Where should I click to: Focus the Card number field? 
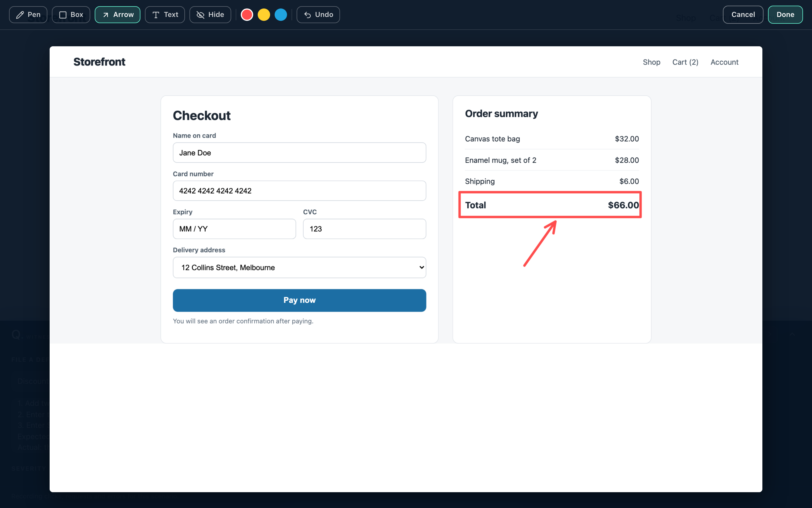(299, 191)
